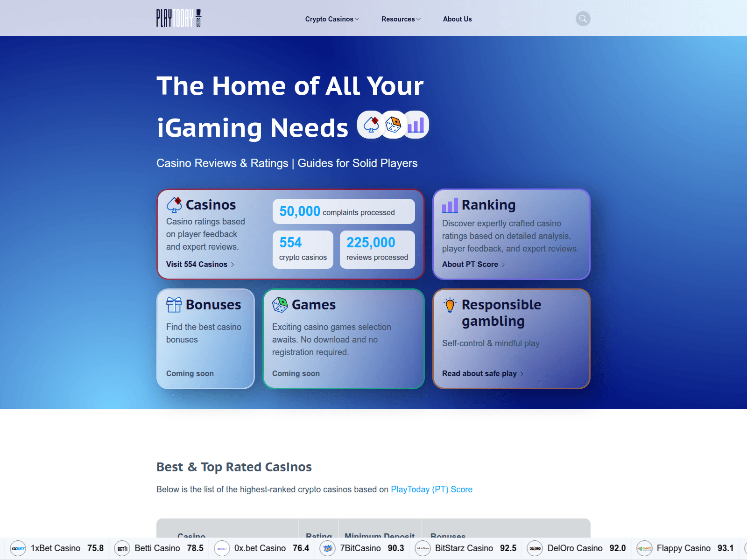Viewport: 747px width, 560px height.
Task: Click the BitStarz Casino logo in ticker
Action: tap(423, 548)
